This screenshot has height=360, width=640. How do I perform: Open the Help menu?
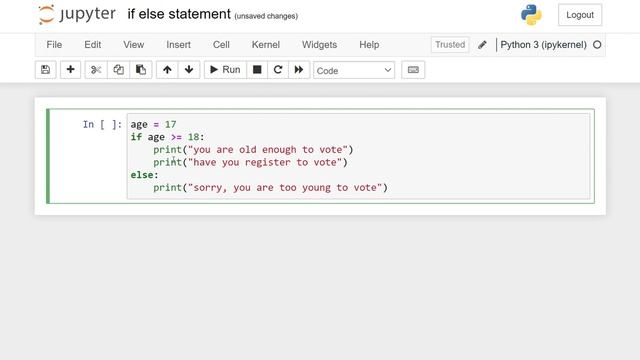point(369,44)
